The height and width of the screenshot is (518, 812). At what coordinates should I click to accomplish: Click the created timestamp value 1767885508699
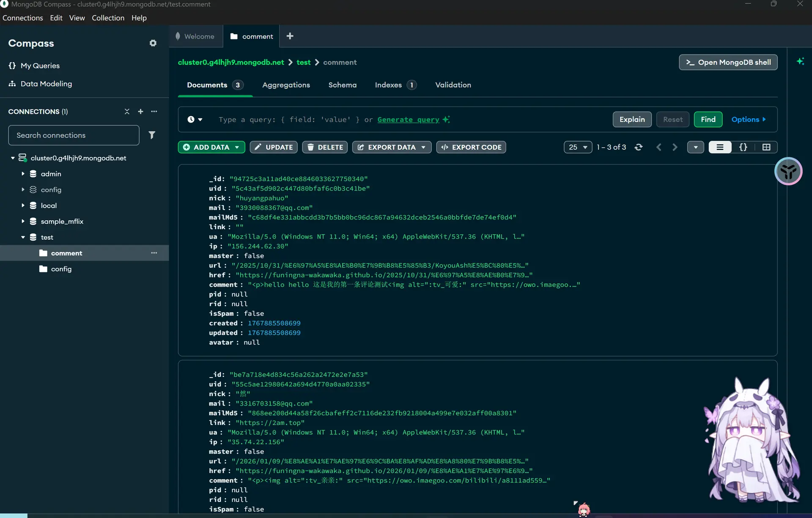tap(274, 323)
